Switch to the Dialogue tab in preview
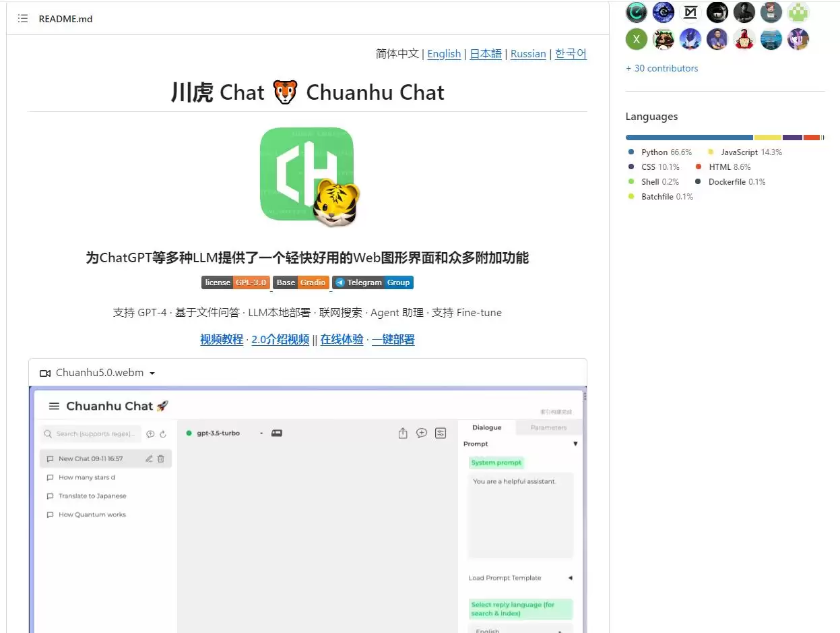The image size is (840, 633). [x=487, y=427]
